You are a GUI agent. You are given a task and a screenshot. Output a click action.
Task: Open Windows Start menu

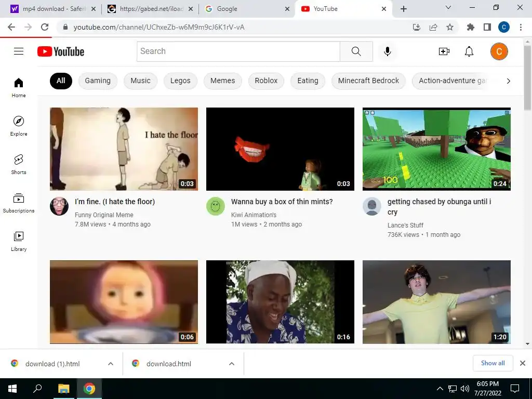pos(12,389)
